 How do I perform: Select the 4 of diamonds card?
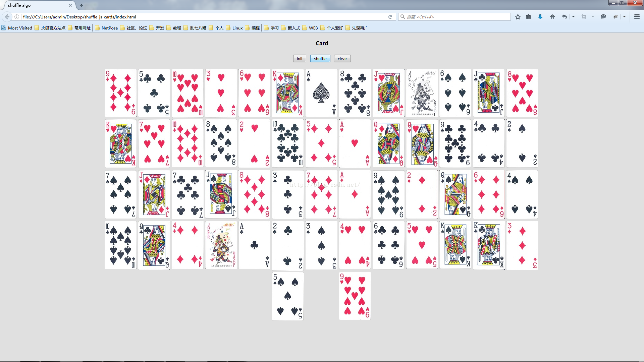click(187, 245)
